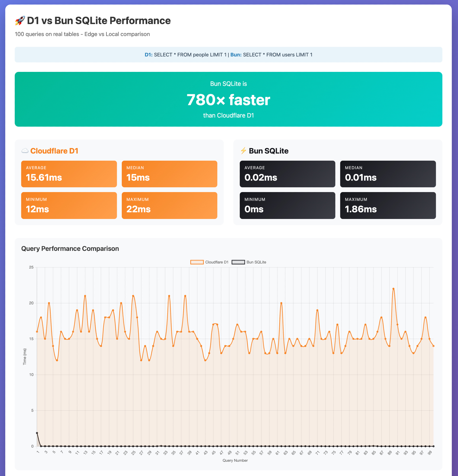
Task: Click the SQL query info bar
Action: click(228, 55)
